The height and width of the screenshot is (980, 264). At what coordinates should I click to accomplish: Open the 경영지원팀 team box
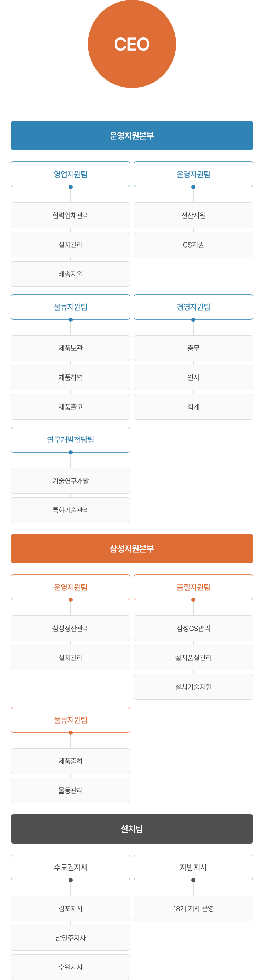pos(193,307)
